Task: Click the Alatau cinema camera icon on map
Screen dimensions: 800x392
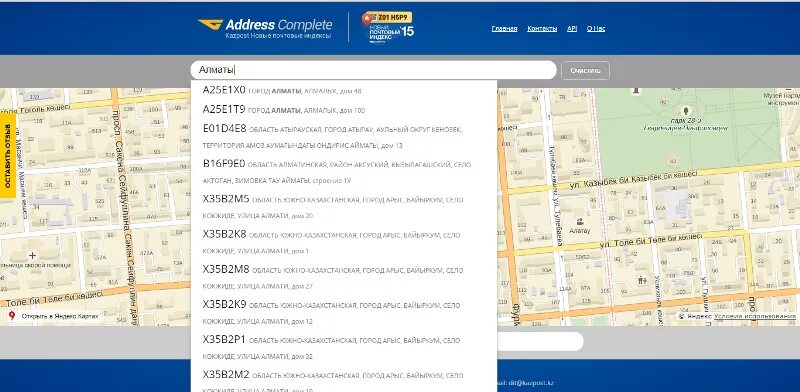Action: coord(580,222)
